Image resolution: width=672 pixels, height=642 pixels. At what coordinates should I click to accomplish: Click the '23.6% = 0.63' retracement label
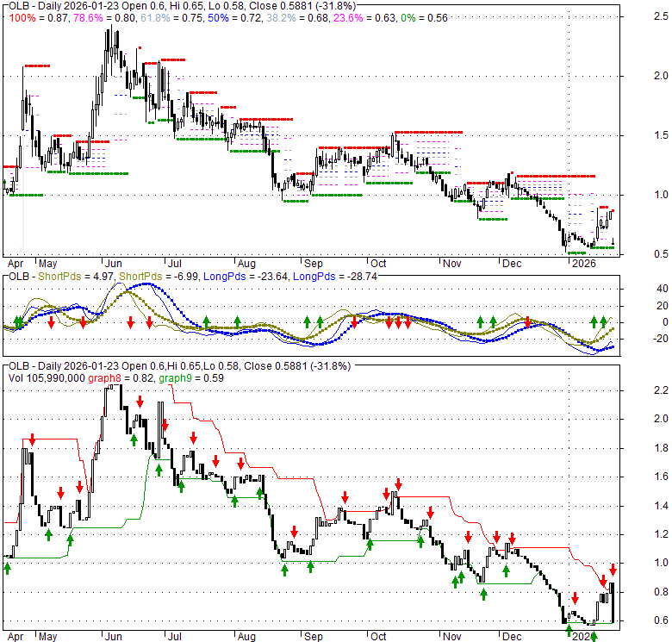pos(363,18)
